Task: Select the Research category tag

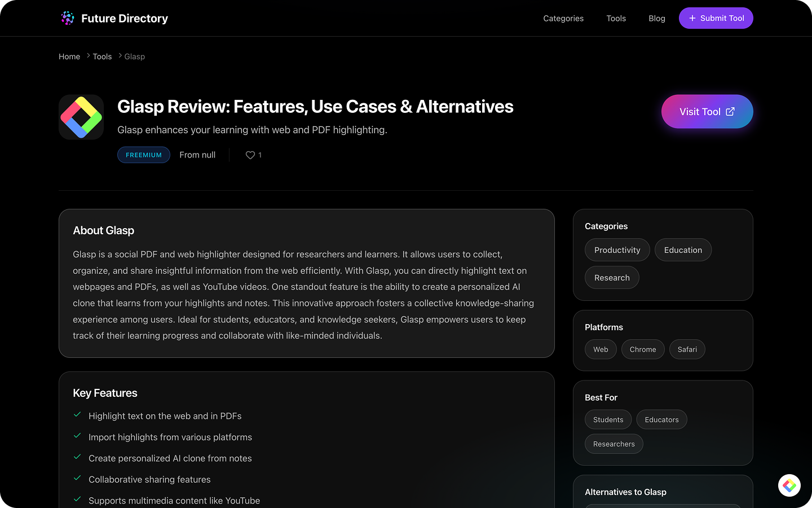Action: [x=612, y=278]
